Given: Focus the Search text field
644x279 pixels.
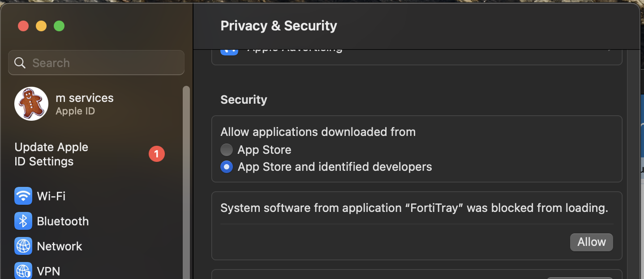Looking at the screenshot, I should pyautogui.click(x=103, y=63).
